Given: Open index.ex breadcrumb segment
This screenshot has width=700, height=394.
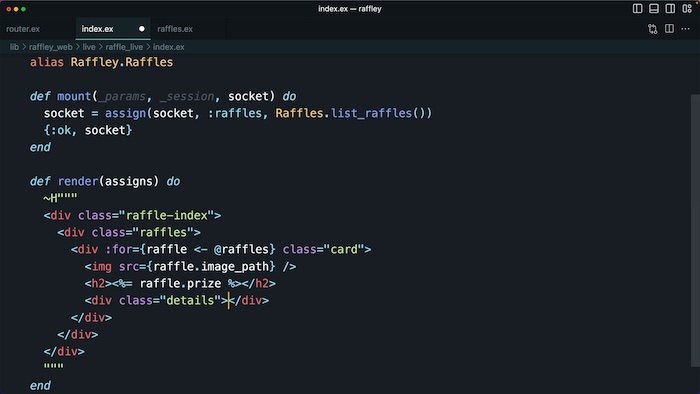Looking at the screenshot, I should click(x=169, y=47).
